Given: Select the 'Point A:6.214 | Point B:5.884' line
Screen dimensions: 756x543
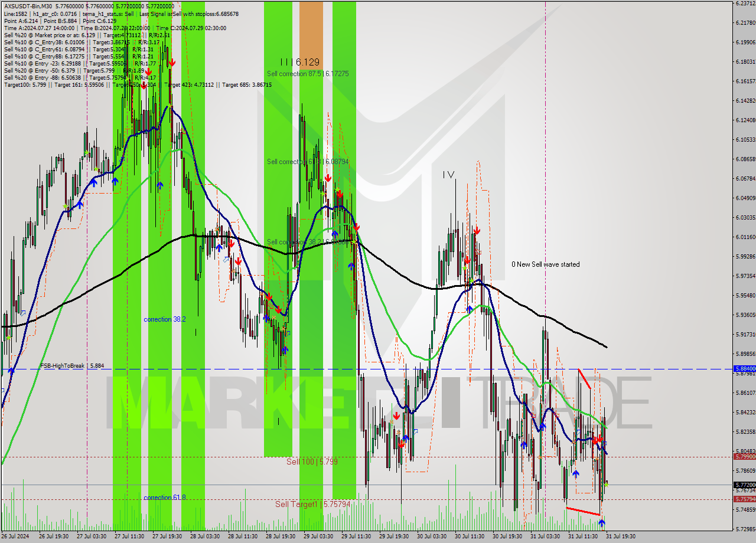Looking at the screenshot, I should click(60, 21).
